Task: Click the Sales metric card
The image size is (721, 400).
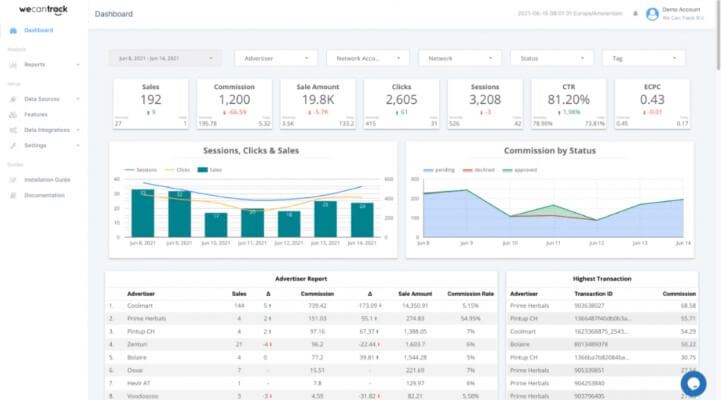Action: point(151,104)
